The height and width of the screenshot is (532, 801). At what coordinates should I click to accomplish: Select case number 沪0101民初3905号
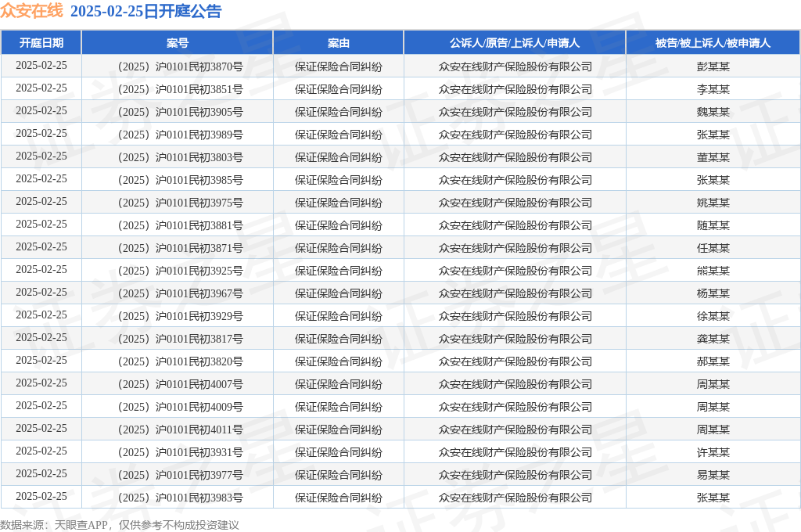181,112
